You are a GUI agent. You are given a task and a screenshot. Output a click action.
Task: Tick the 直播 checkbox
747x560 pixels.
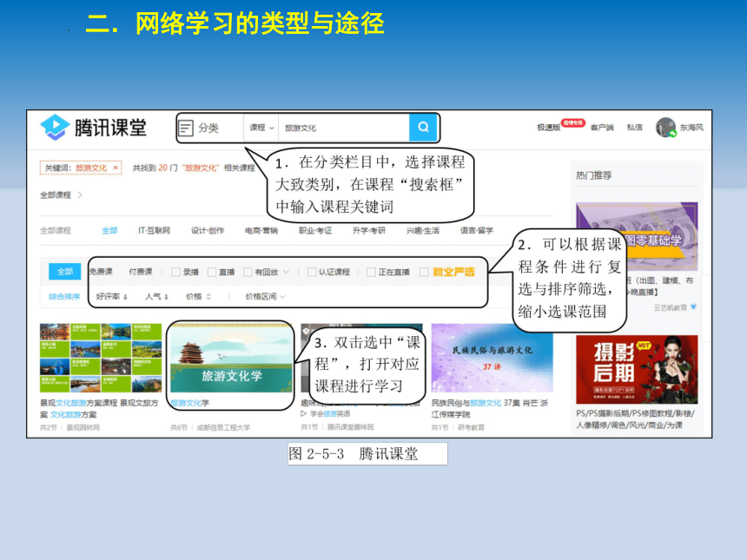[212, 272]
